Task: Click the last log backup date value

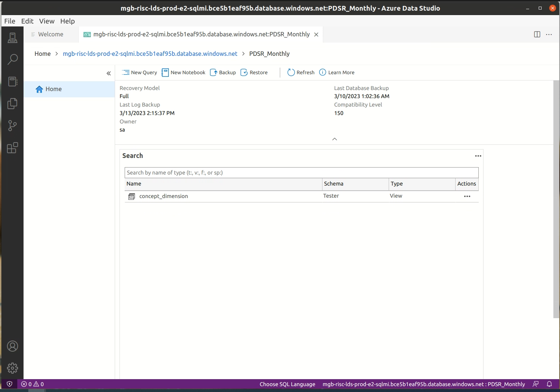Action: pos(147,113)
